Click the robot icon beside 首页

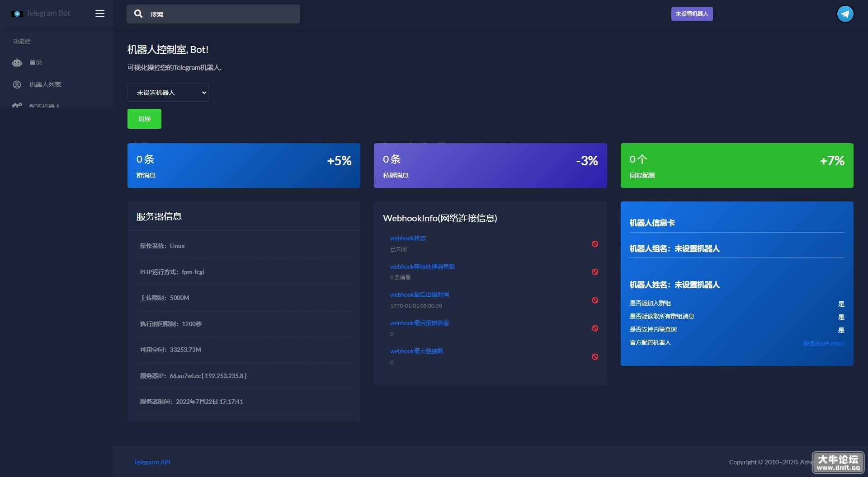(x=17, y=62)
